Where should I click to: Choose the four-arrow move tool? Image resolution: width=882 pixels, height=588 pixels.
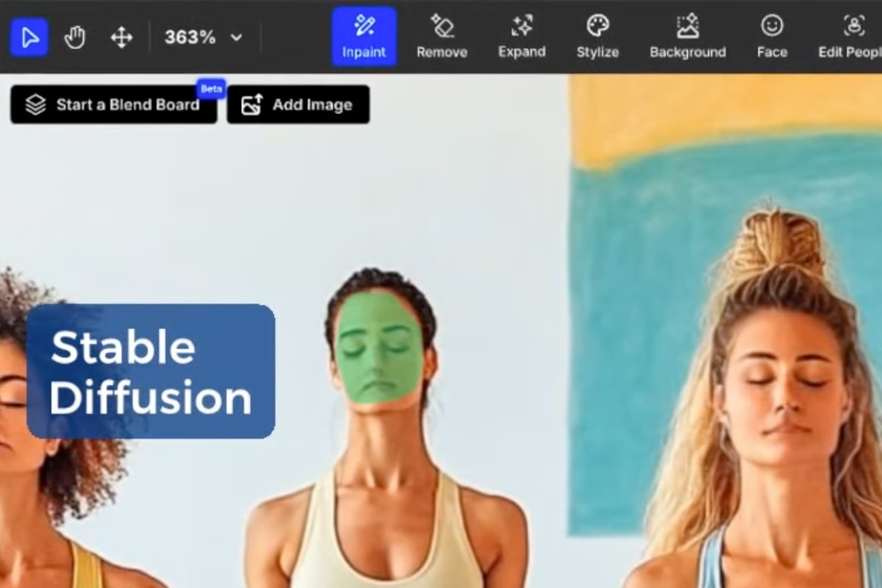pyautogui.click(x=121, y=37)
